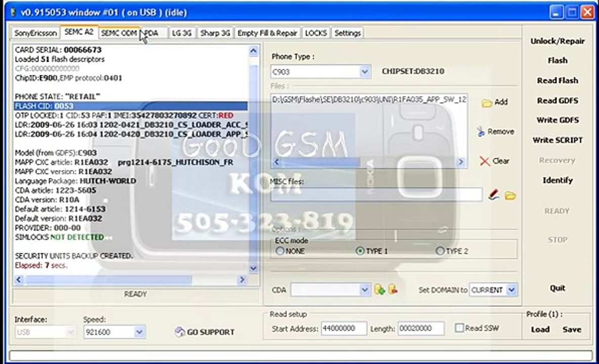Image resolution: width=599 pixels, height=364 pixels.
Task: Click the Write GDFS button
Action: (x=558, y=120)
